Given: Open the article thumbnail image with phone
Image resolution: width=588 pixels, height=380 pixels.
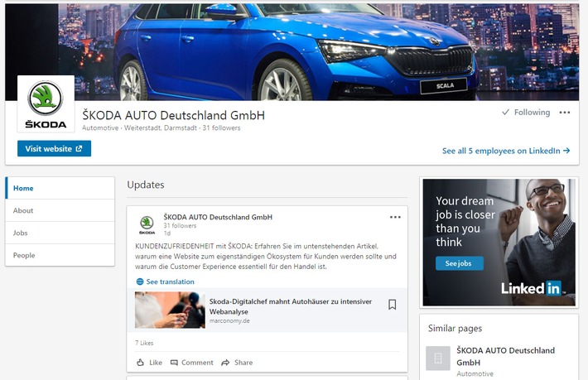Looking at the screenshot, I should [x=170, y=310].
